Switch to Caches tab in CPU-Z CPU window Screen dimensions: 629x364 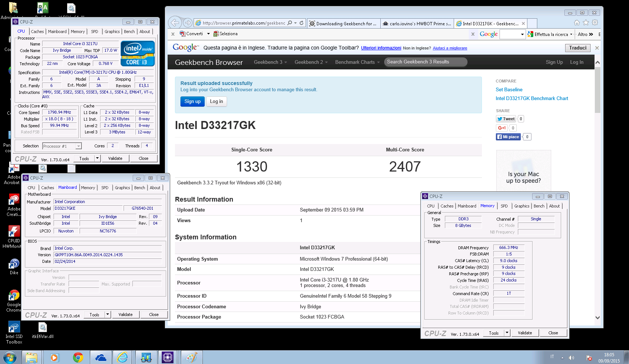(37, 32)
